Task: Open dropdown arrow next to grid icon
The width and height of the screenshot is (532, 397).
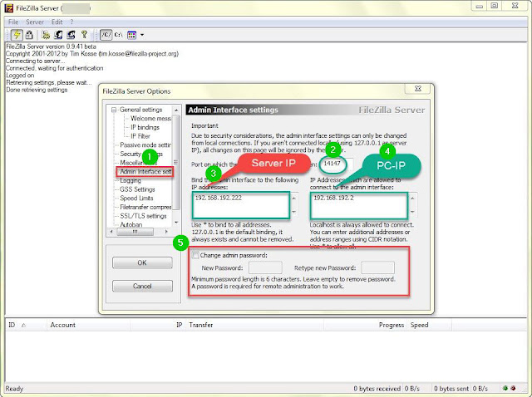Action: point(142,35)
